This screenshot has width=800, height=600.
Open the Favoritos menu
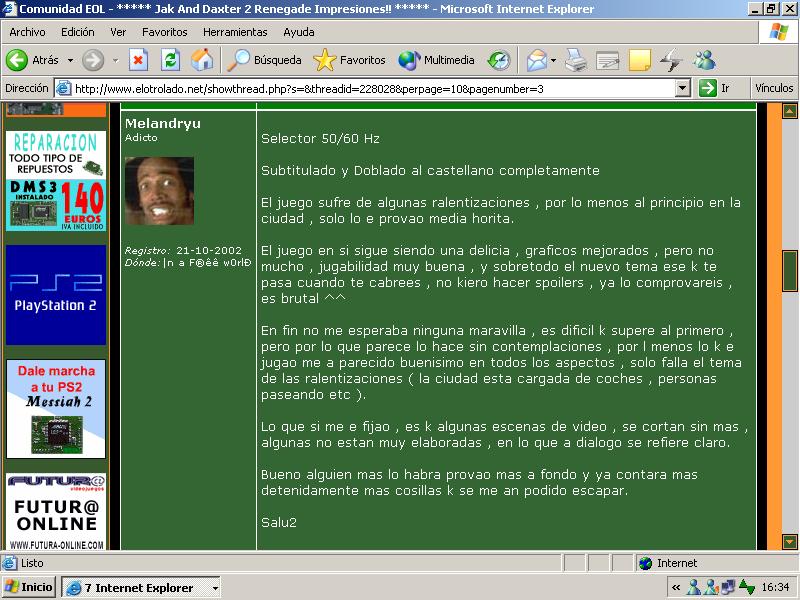(164, 32)
